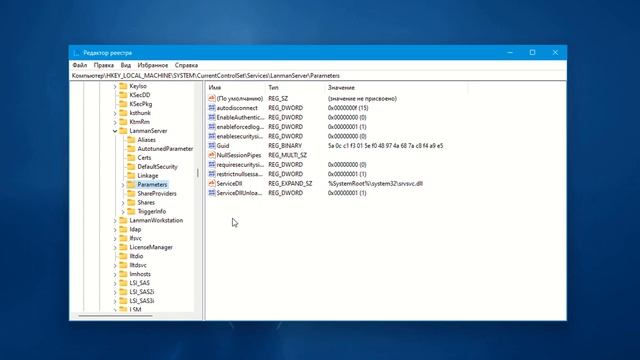Expand the Parameters subkey arrow
The image size is (640, 360).
point(123,185)
